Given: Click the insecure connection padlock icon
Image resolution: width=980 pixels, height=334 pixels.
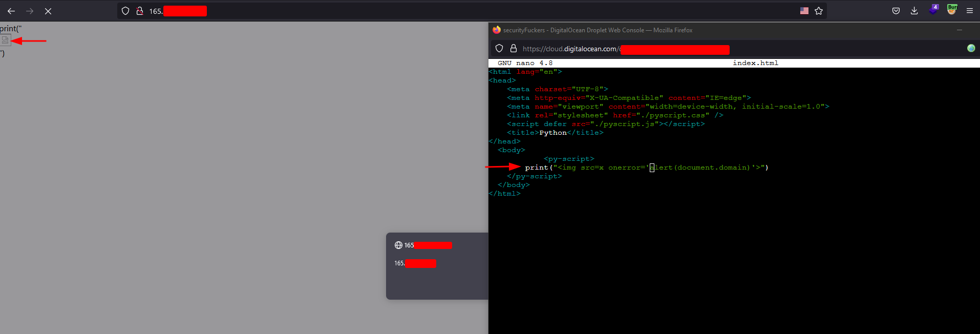Looking at the screenshot, I should pos(139,11).
